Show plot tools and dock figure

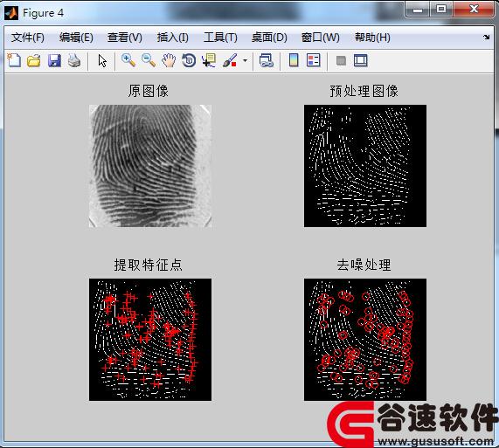coord(361,60)
